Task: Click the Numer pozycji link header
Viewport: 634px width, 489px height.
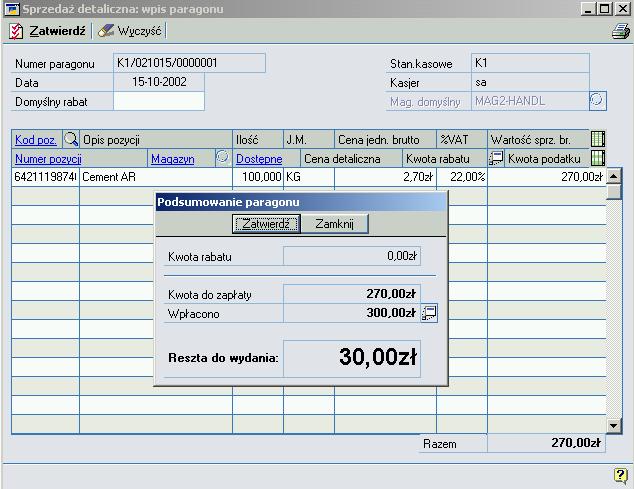Action: point(48,159)
